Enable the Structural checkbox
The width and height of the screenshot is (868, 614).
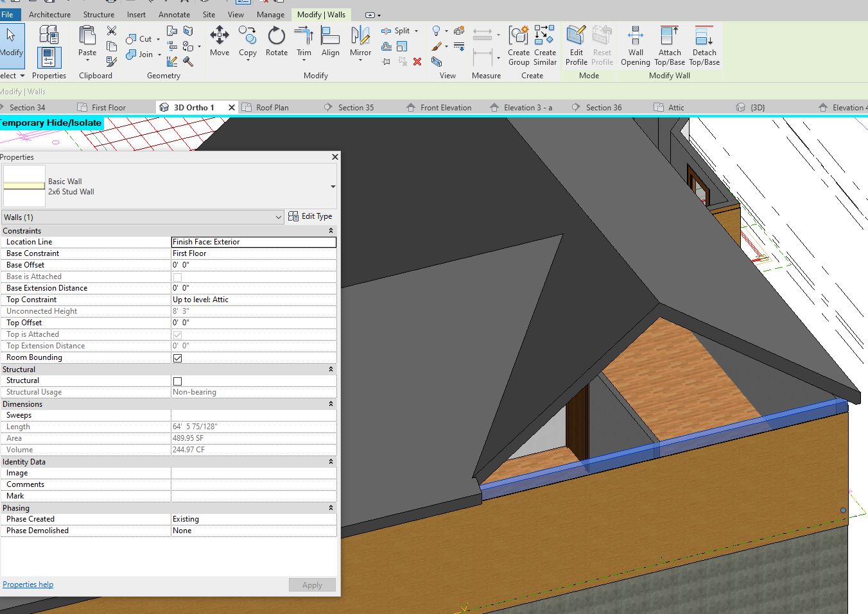[x=178, y=381]
